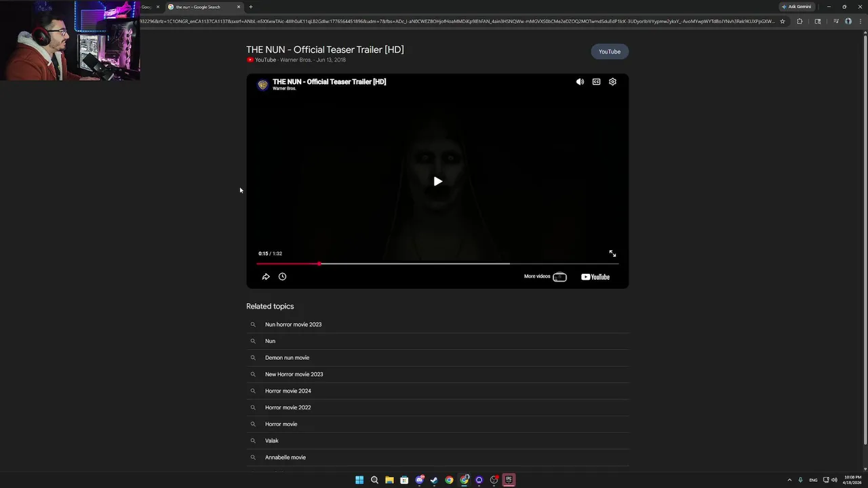868x488 pixels.
Task: Open the video title link in the player
Action: pyautogui.click(x=329, y=81)
